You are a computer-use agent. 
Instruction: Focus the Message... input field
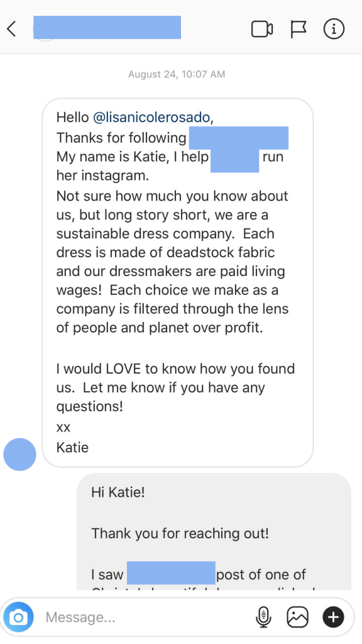(x=148, y=617)
